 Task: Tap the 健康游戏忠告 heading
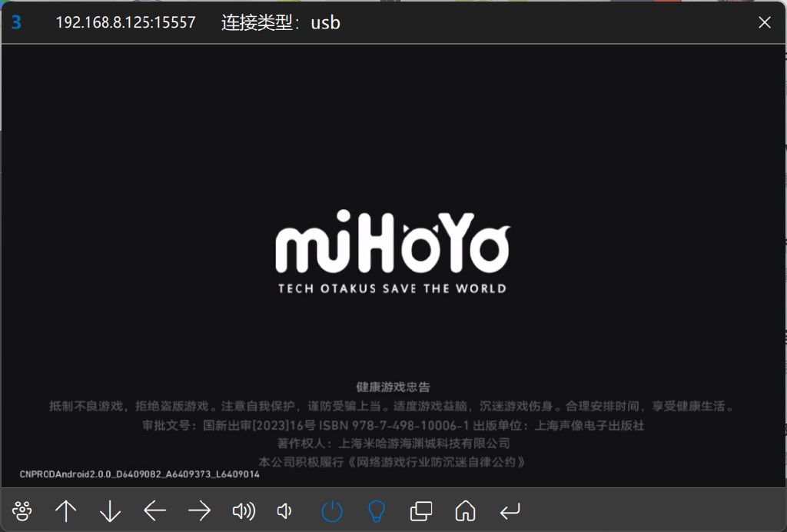(x=393, y=387)
